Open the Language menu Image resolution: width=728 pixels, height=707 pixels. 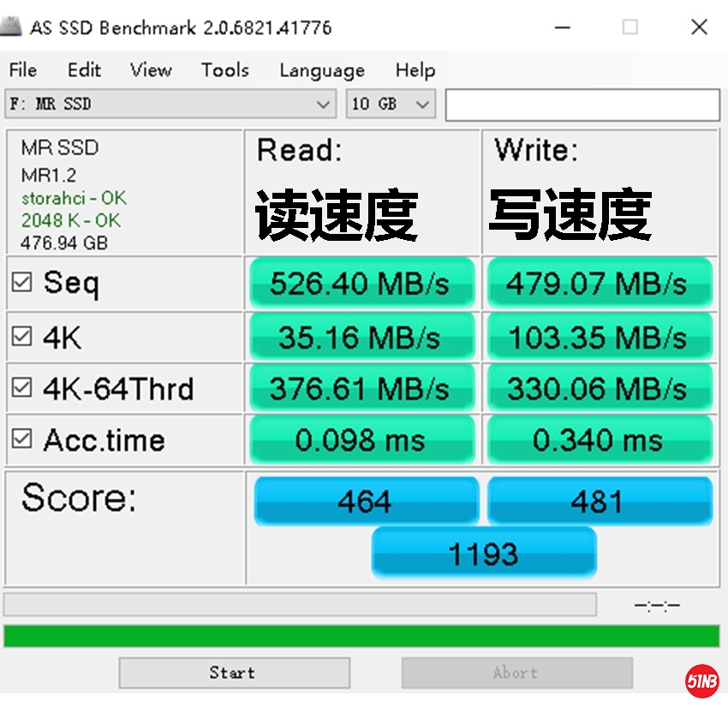pyautogui.click(x=320, y=70)
